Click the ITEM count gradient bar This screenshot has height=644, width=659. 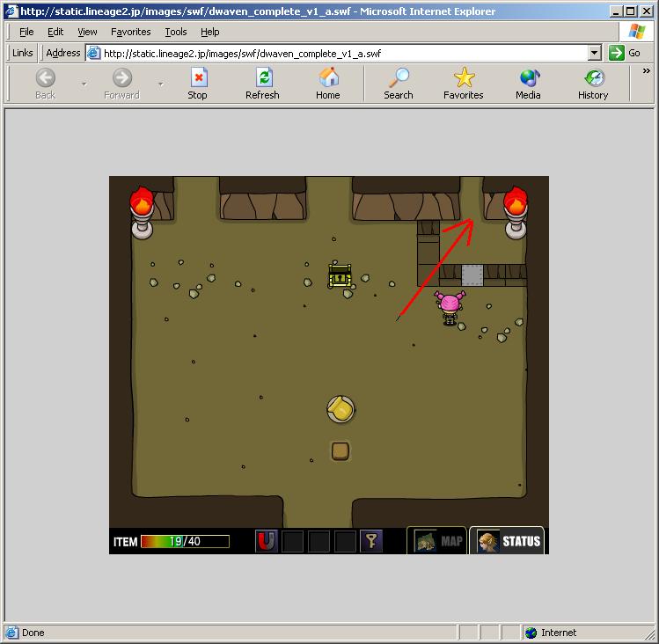pyautogui.click(x=185, y=541)
